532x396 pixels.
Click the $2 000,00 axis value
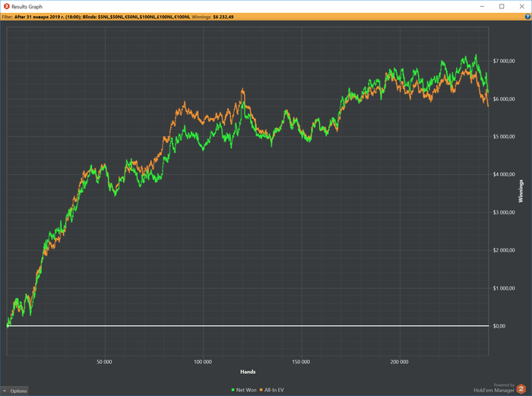point(504,250)
